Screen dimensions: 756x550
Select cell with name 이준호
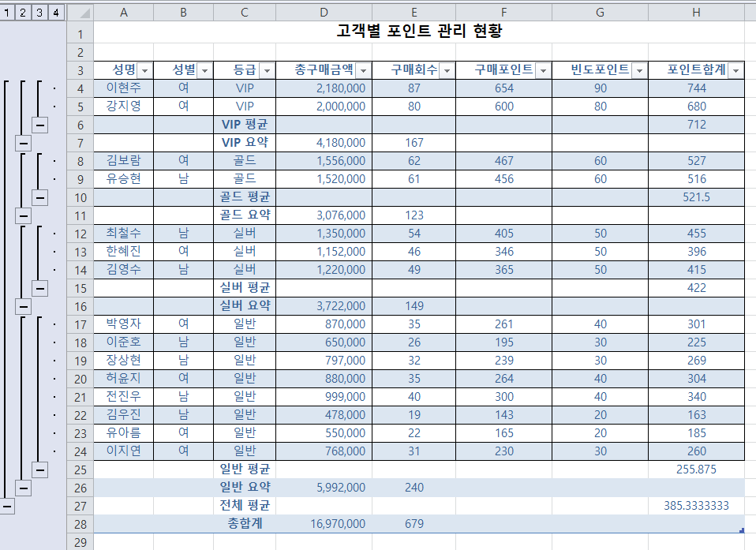coord(123,342)
